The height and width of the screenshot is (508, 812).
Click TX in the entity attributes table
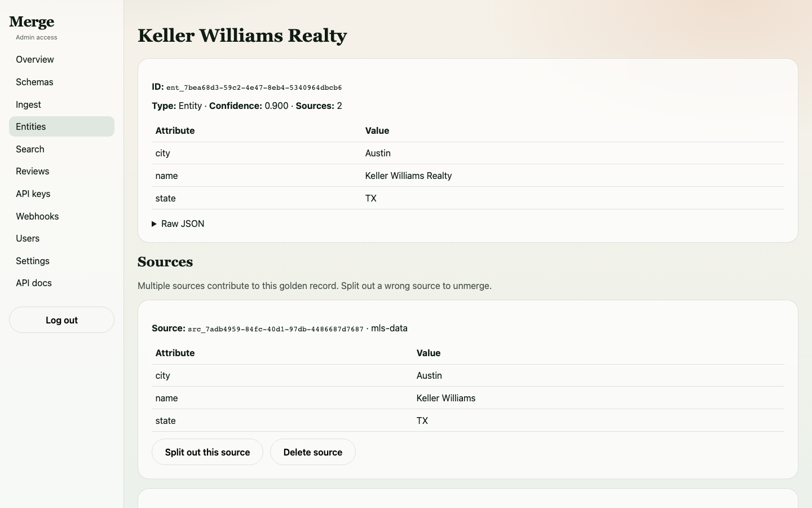pyautogui.click(x=370, y=198)
